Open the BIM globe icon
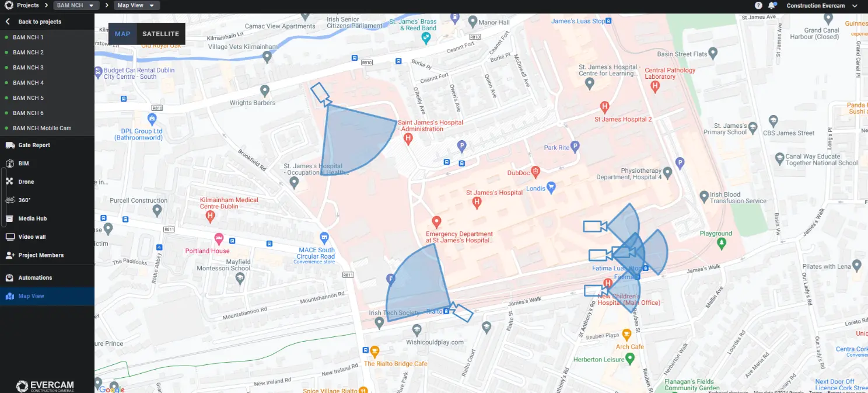Image resolution: width=868 pixels, height=393 pixels. pyautogui.click(x=9, y=164)
